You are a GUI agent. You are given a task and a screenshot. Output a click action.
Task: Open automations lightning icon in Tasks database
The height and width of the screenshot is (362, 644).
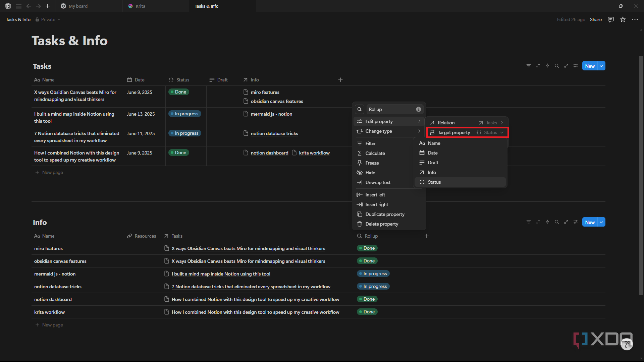pyautogui.click(x=547, y=66)
